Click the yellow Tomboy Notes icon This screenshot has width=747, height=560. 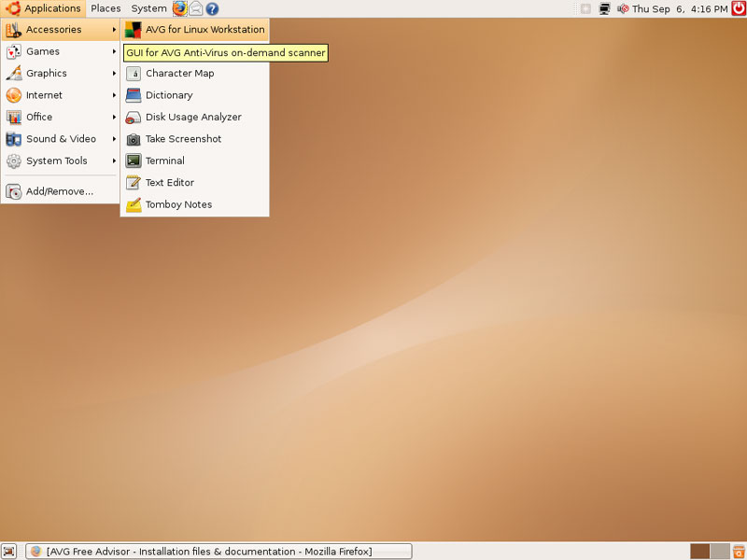pos(134,204)
